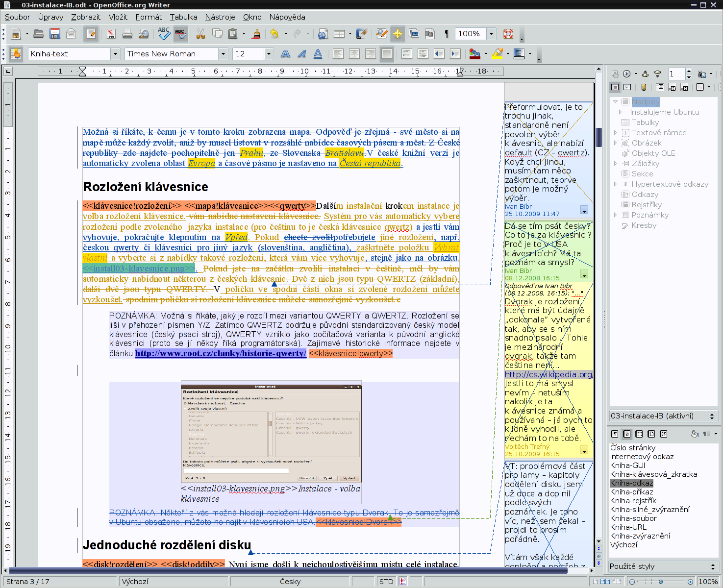
Task: Click cs.wikipedia.org link in comment
Action: (x=548, y=374)
